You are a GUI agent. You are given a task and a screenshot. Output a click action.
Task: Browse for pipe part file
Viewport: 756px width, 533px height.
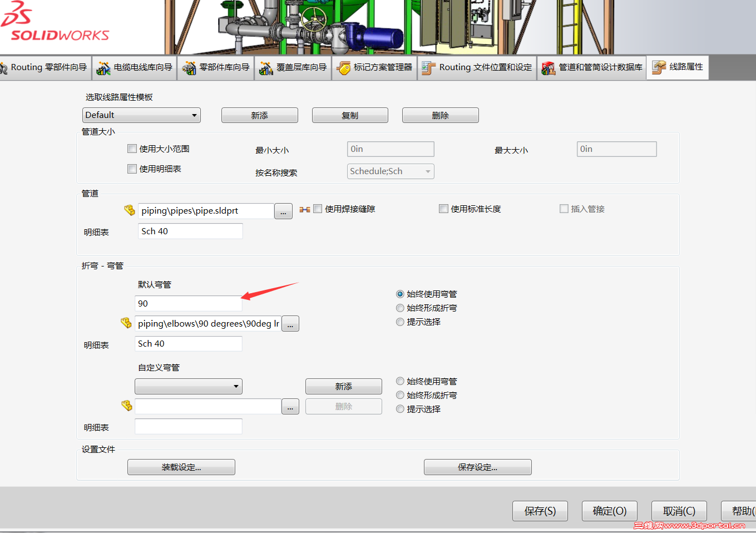pyautogui.click(x=283, y=211)
